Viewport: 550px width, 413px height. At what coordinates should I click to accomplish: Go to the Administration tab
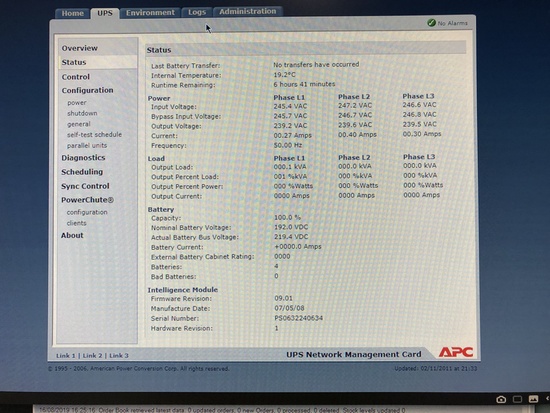248,12
